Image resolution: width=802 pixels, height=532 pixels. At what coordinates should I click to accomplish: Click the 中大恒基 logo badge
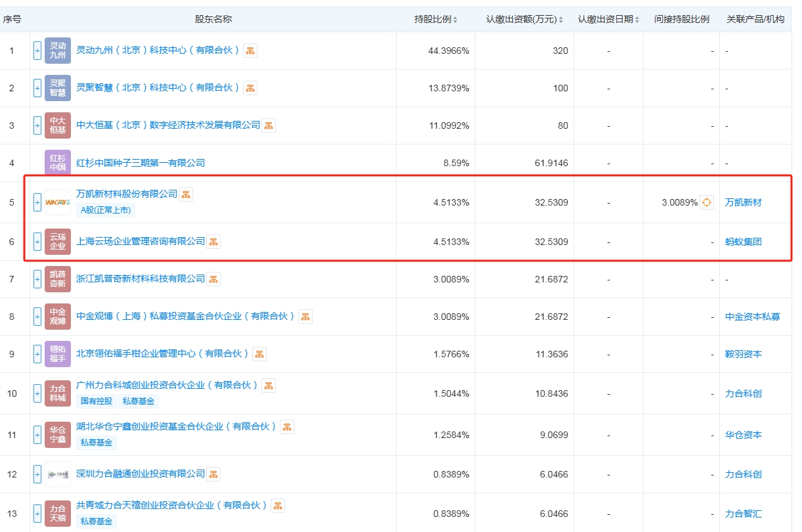(58, 125)
